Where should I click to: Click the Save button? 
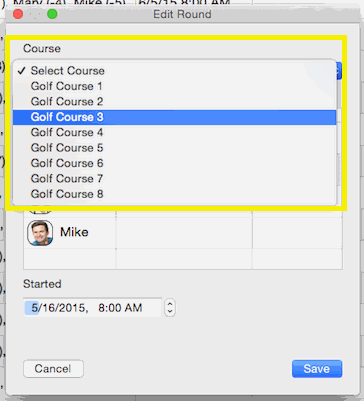(x=317, y=369)
